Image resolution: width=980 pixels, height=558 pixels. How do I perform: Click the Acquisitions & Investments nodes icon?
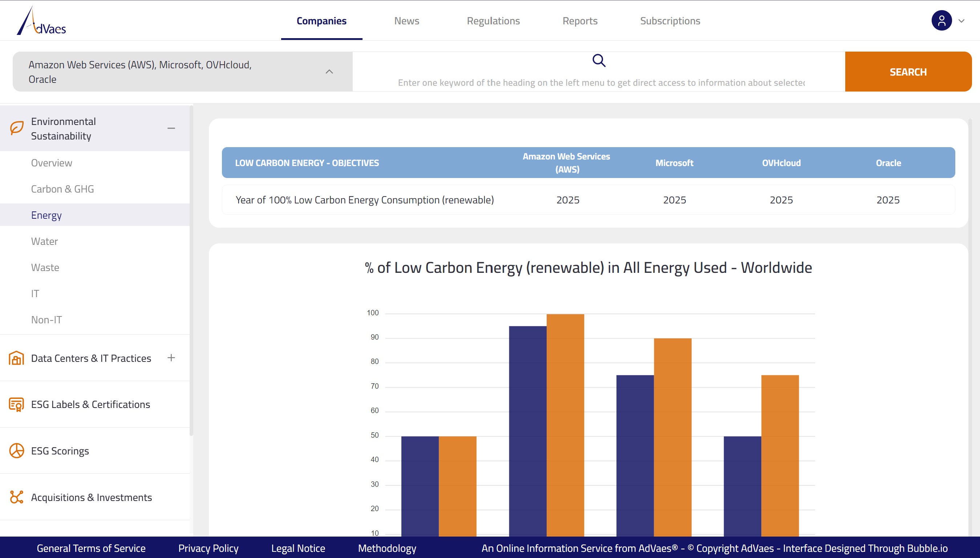16,497
